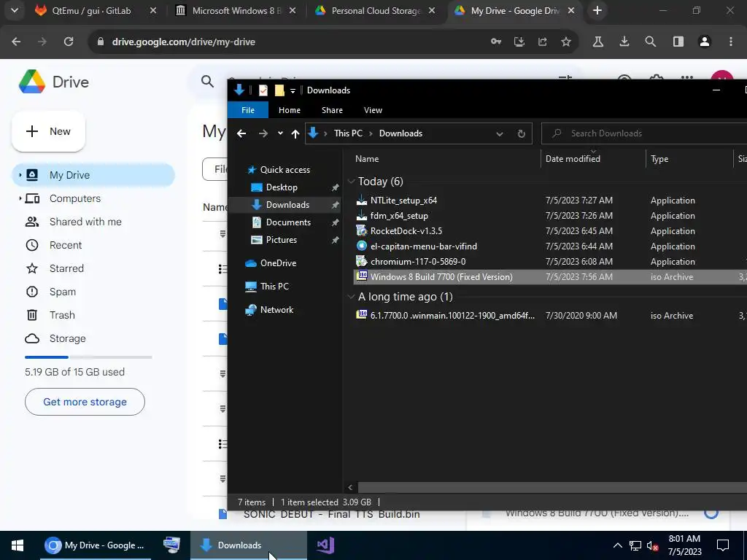Share this page icon in address bar
The height and width of the screenshot is (560, 747).
click(543, 42)
